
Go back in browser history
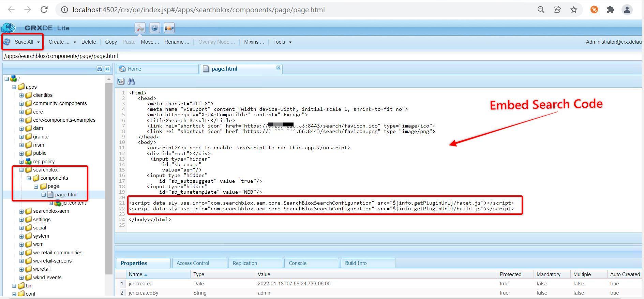[11, 10]
